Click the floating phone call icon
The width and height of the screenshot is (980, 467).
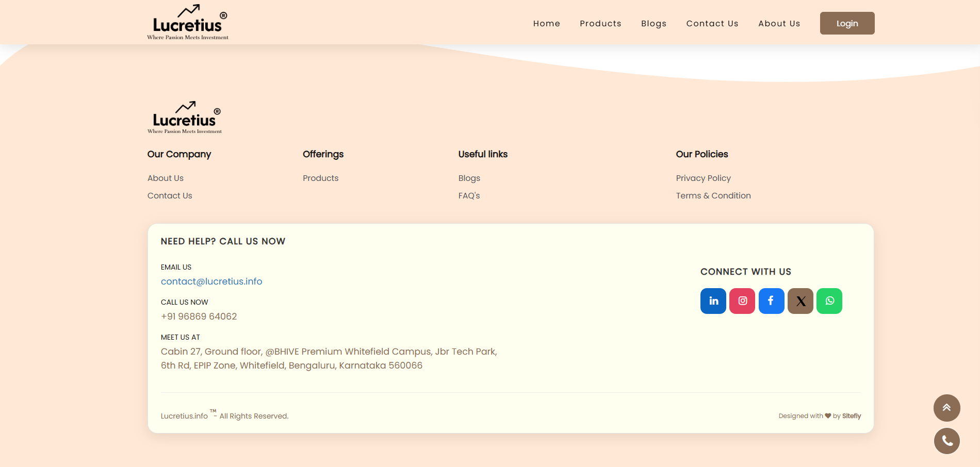[946, 441]
